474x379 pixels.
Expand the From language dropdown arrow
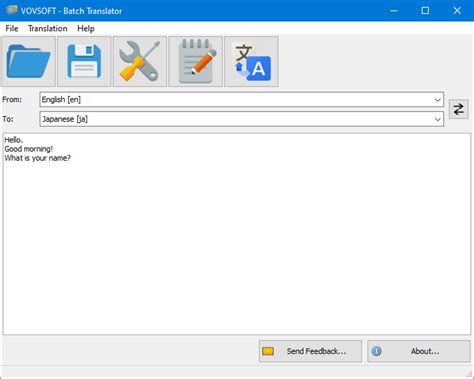click(438, 100)
